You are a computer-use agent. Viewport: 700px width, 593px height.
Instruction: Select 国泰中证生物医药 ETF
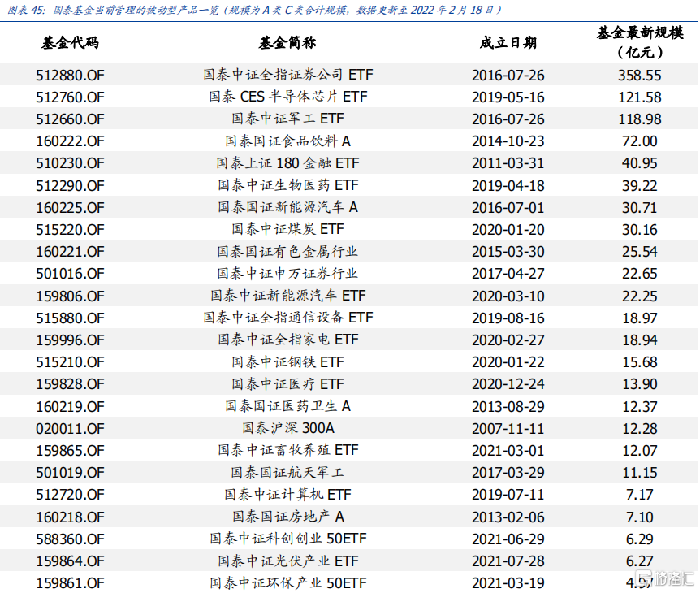pyautogui.click(x=288, y=185)
